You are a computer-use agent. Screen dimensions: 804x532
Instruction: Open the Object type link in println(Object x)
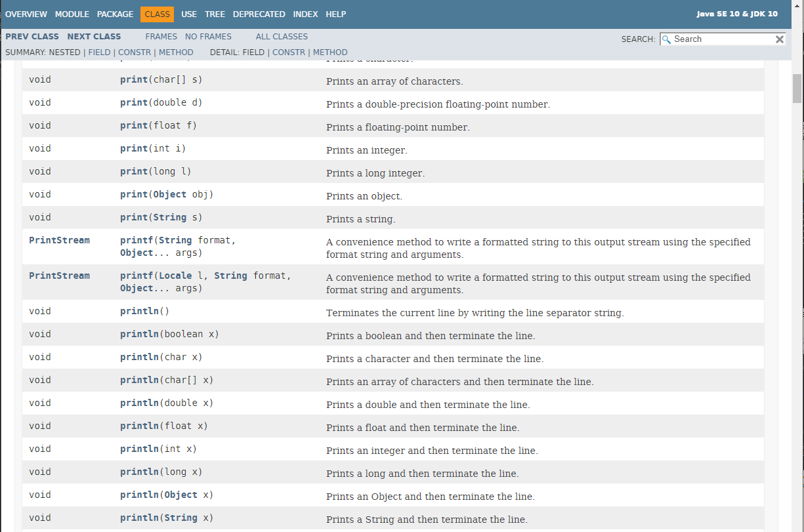181,495
